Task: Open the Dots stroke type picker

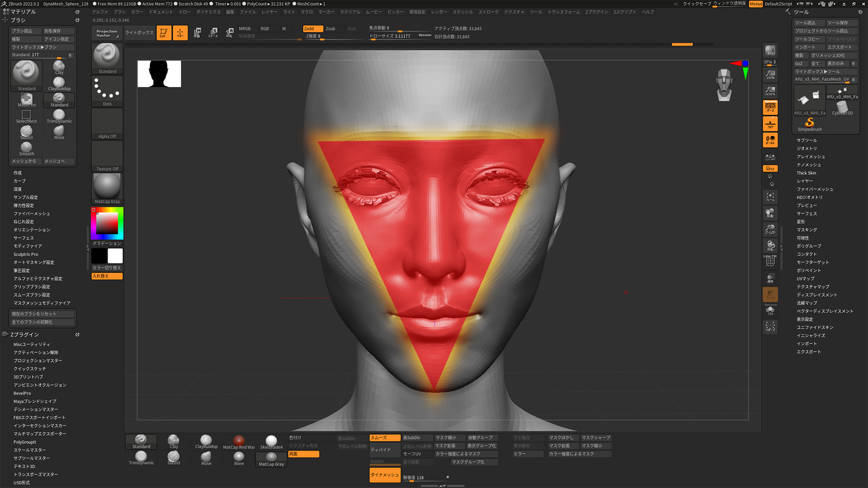Action: click(x=107, y=91)
